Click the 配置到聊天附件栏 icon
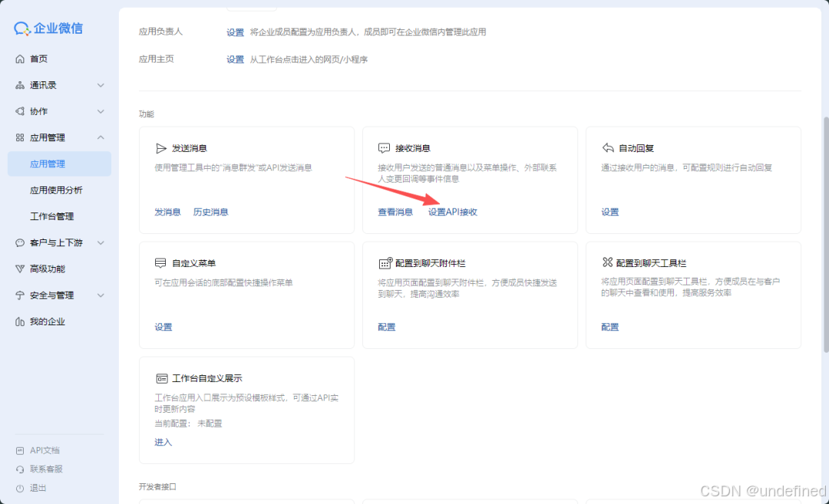This screenshot has width=829, height=504. (x=385, y=262)
